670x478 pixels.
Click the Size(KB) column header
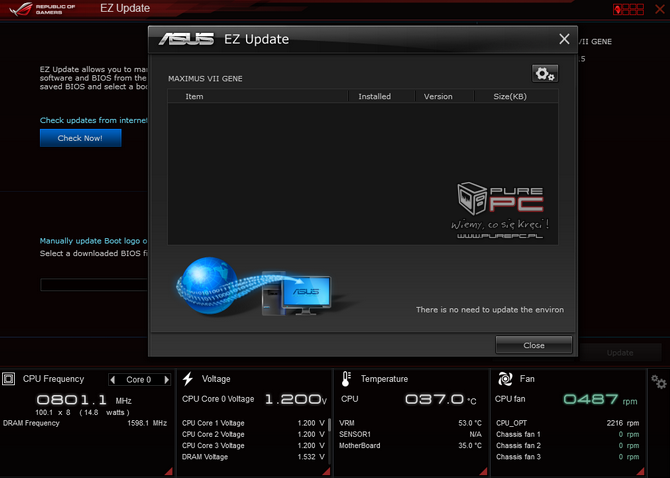510,97
